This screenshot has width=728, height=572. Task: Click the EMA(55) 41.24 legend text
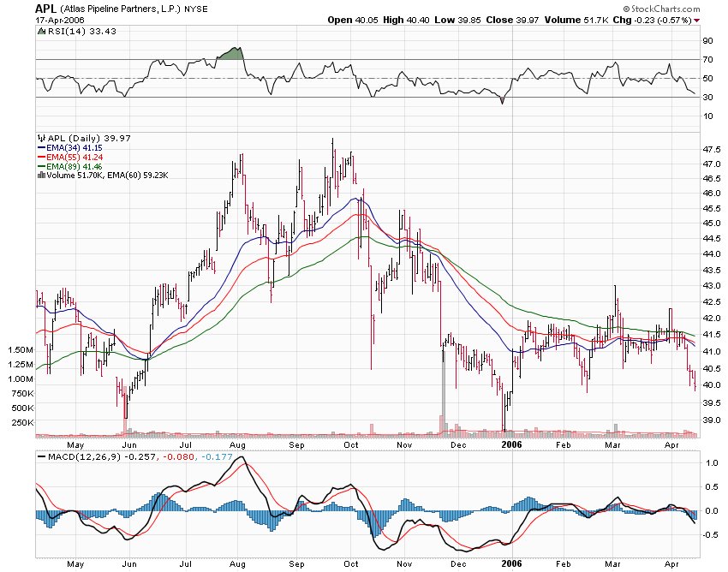pos(75,157)
